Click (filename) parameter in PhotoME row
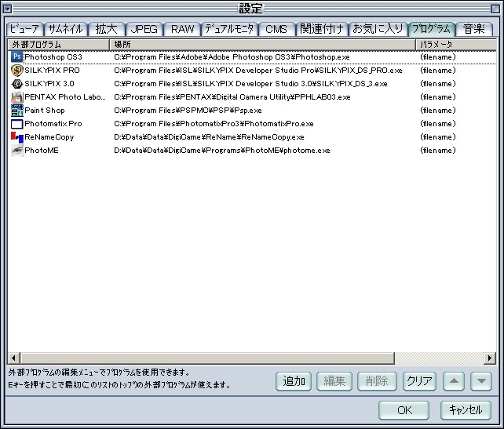The width and height of the screenshot is (504, 429). tap(438, 151)
